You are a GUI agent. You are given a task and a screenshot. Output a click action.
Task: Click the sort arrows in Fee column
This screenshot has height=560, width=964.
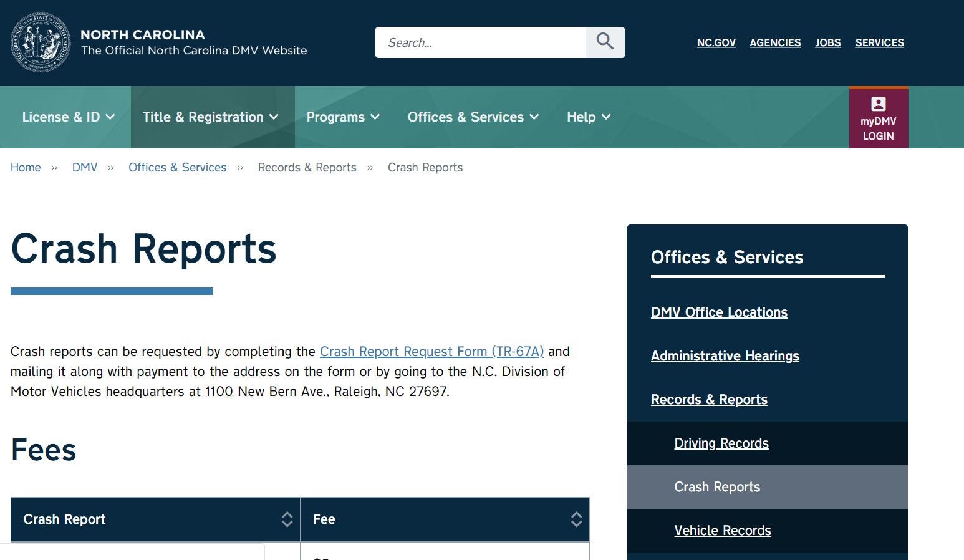click(x=576, y=519)
